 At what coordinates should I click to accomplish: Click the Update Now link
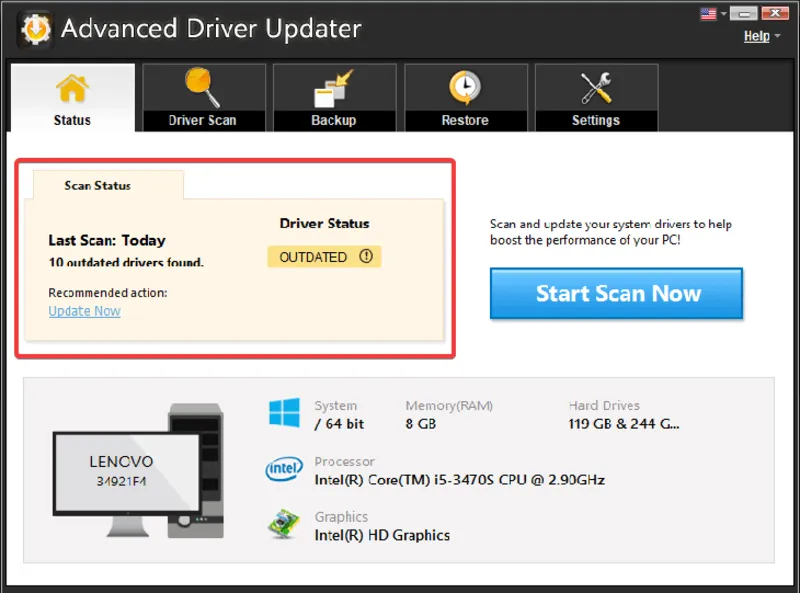pyautogui.click(x=85, y=311)
